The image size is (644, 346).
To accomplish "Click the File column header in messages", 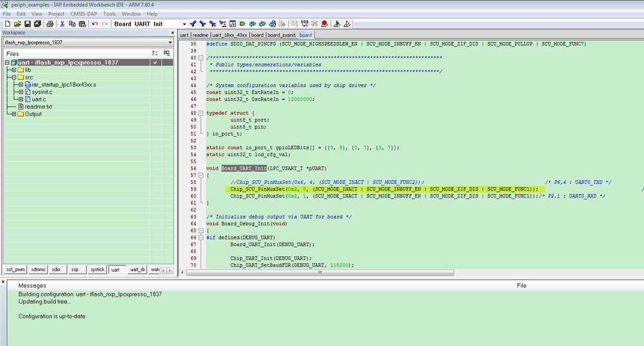I will pos(580,285).
